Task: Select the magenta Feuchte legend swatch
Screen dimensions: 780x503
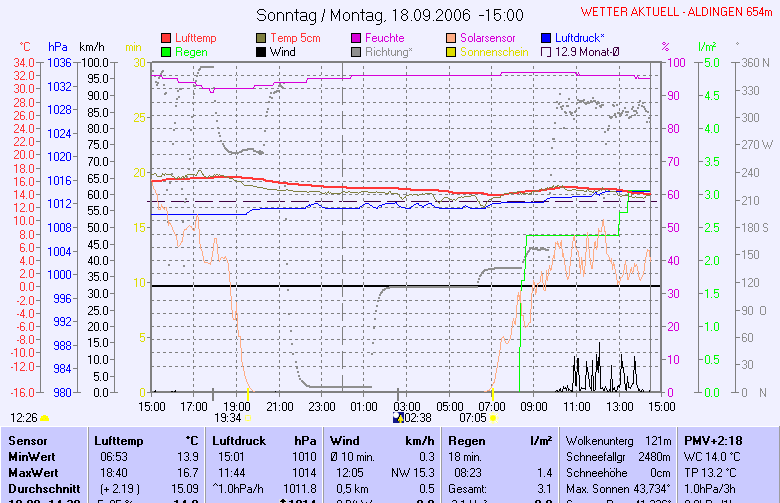Action: [356, 38]
